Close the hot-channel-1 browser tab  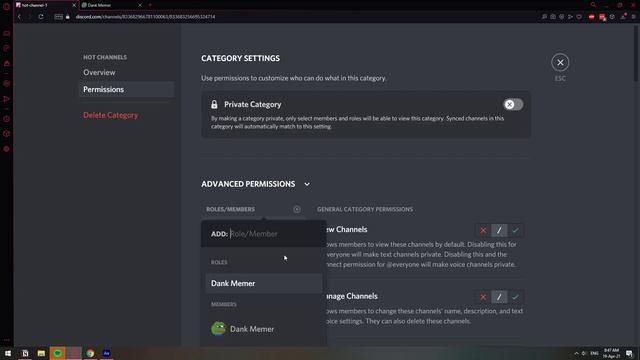click(74, 5)
